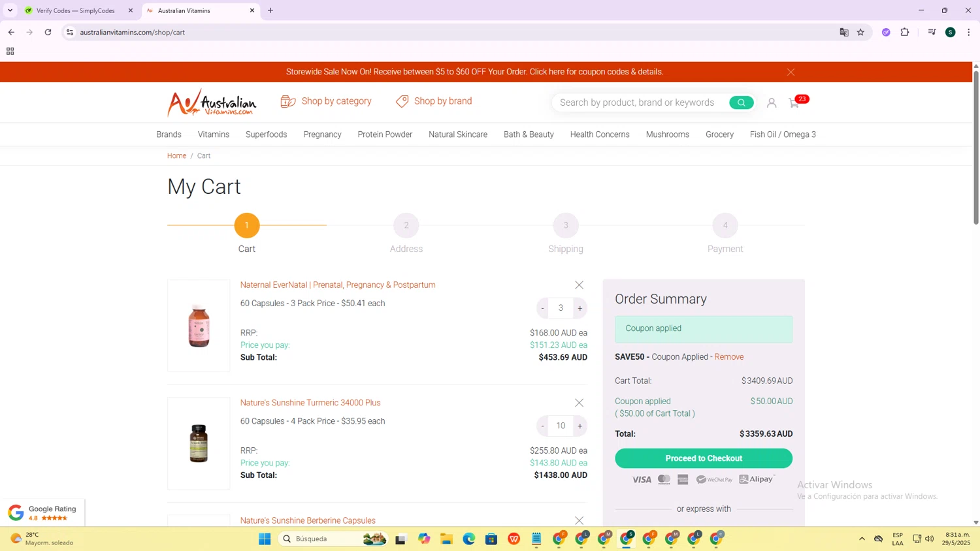980x551 pixels.
Task: Open the Bath & Beauty menu
Action: 529,134
